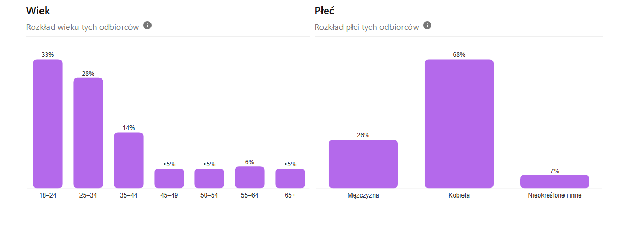
Task: Click the info icon beside age distribution subtitle
Action: pos(147,26)
